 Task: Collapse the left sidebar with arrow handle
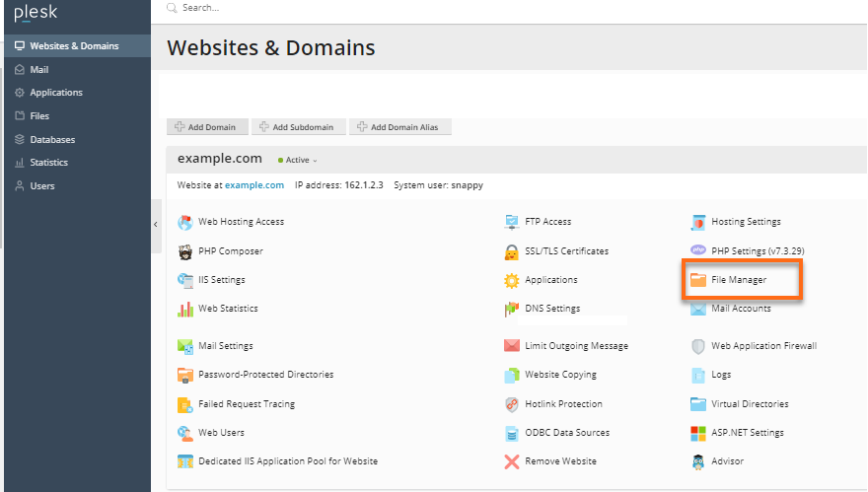point(156,225)
